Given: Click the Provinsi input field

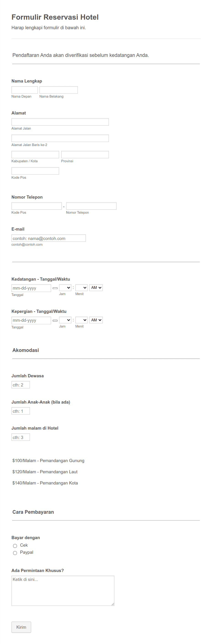Looking at the screenshot, I should (85, 154).
